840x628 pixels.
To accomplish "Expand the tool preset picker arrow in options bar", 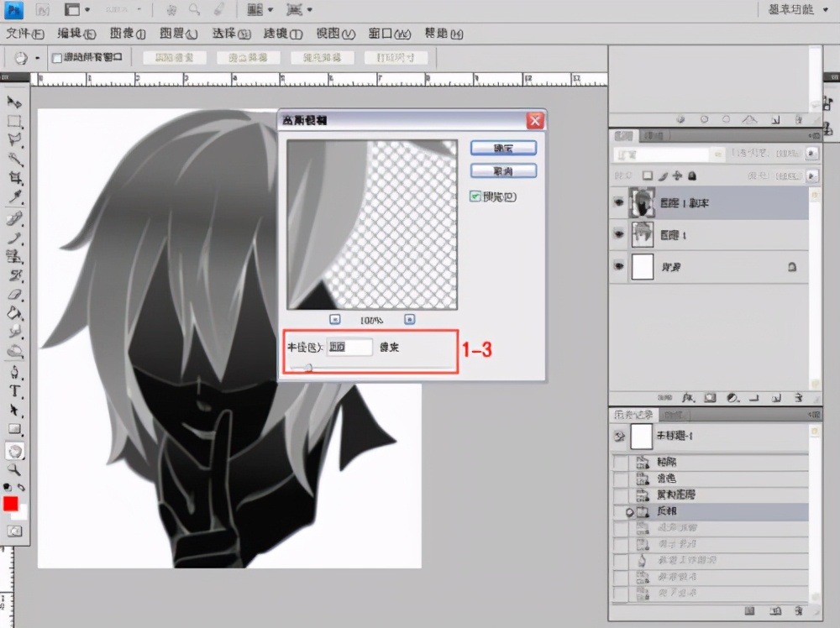I will pos(38,58).
